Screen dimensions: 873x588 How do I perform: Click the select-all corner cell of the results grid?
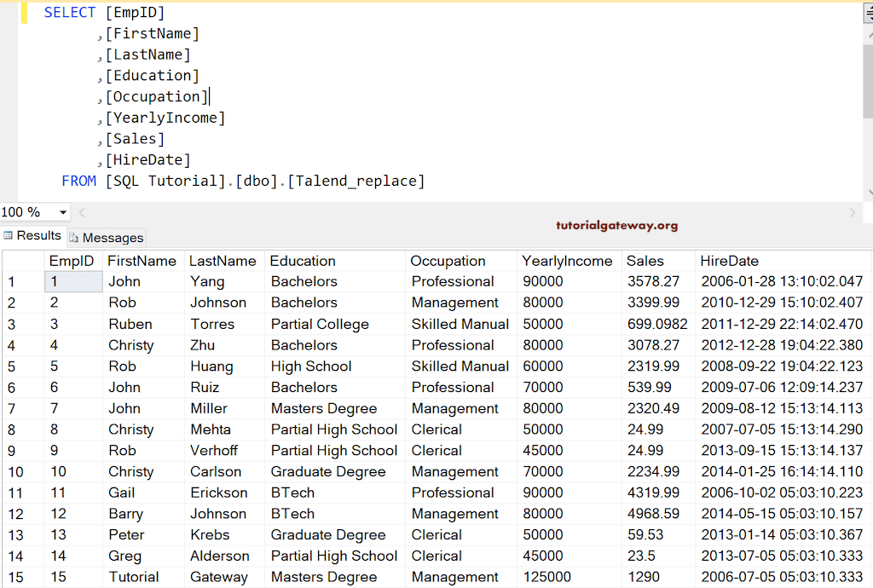coord(23,261)
